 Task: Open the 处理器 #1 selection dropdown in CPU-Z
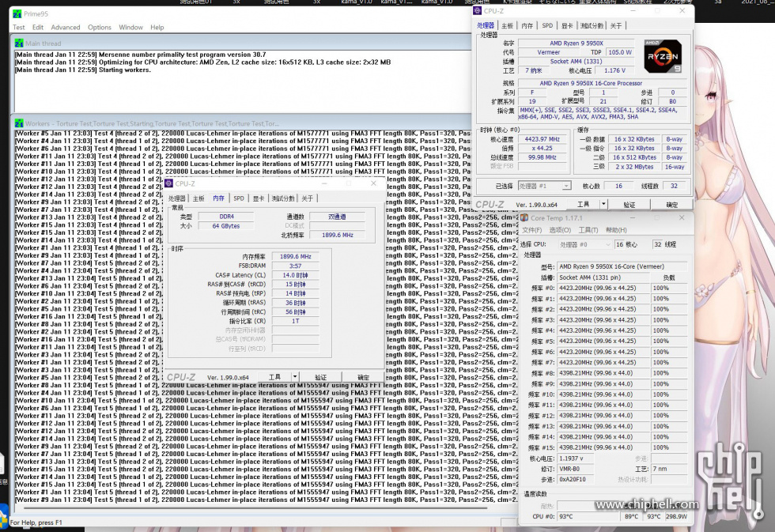[545, 187]
